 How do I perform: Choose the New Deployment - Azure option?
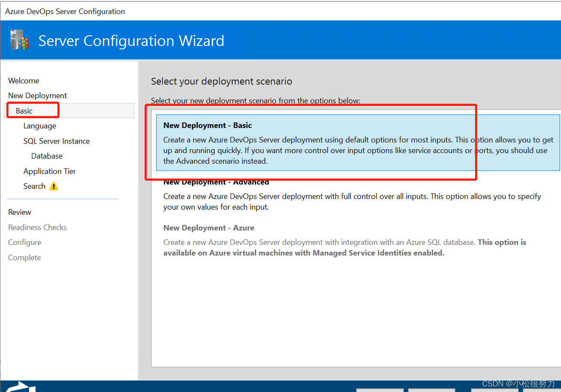click(358, 240)
